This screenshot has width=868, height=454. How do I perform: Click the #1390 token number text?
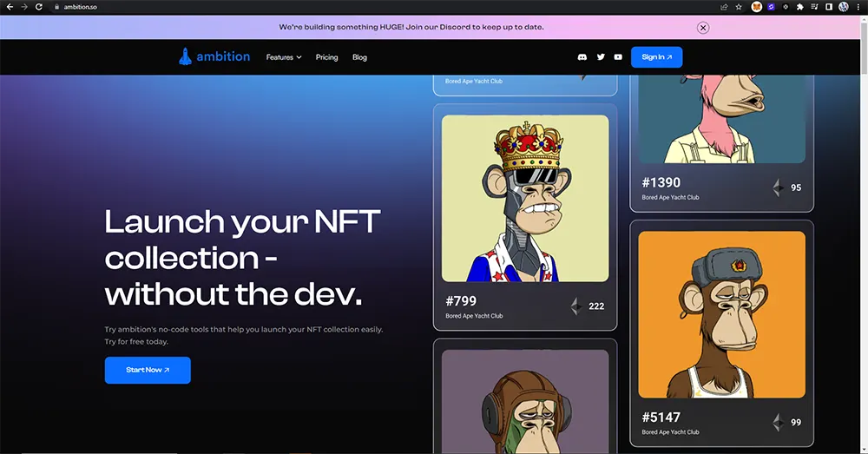pyautogui.click(x=661, y=182)
